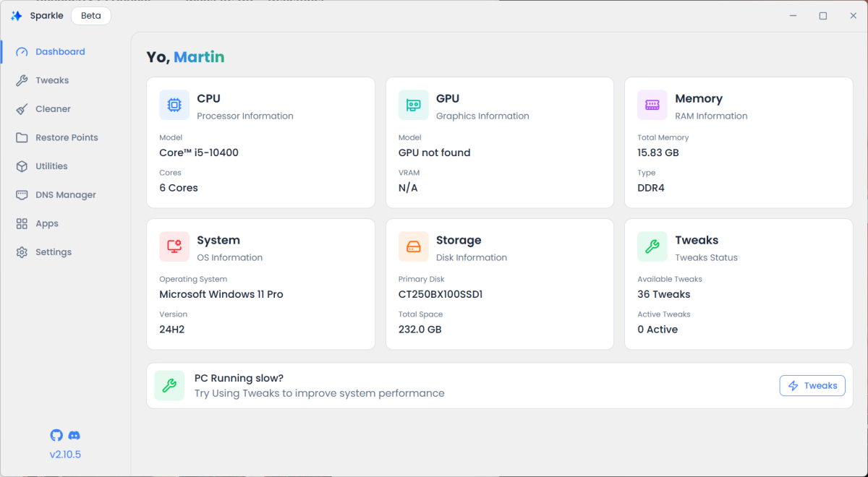Click the Storage disk icon

tap(413, 247)
